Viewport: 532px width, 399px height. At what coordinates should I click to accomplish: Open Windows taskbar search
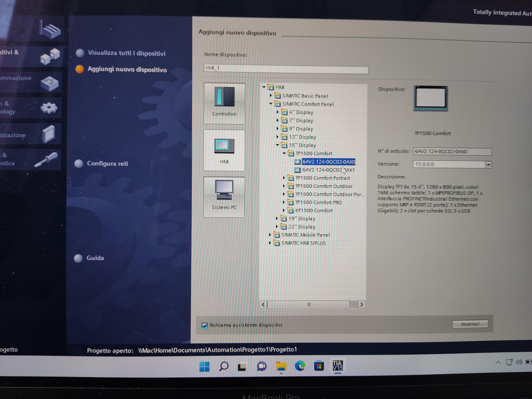tap(224, 366)
